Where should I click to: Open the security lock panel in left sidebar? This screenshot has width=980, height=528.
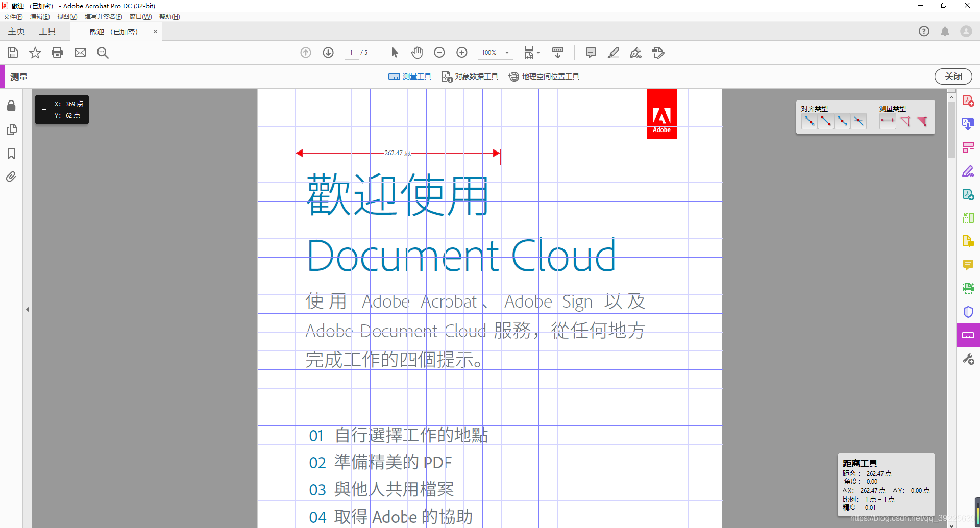point(11,106)
